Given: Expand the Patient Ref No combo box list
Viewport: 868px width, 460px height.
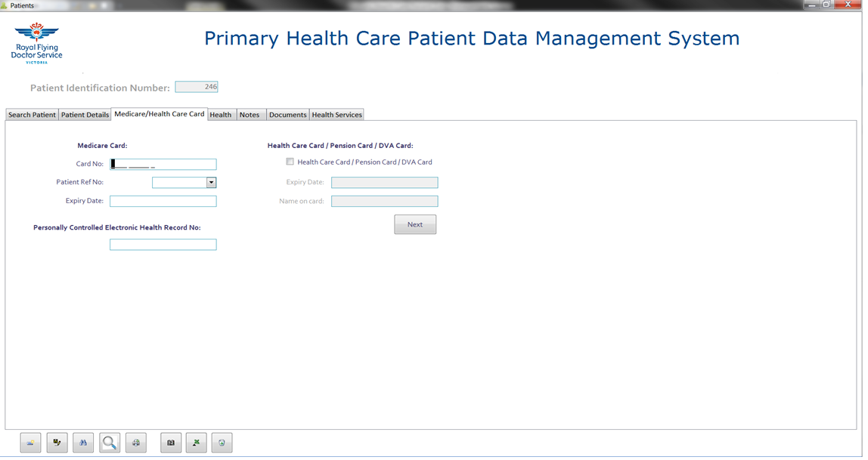Looking at the screenshot, I should (211, 182).
